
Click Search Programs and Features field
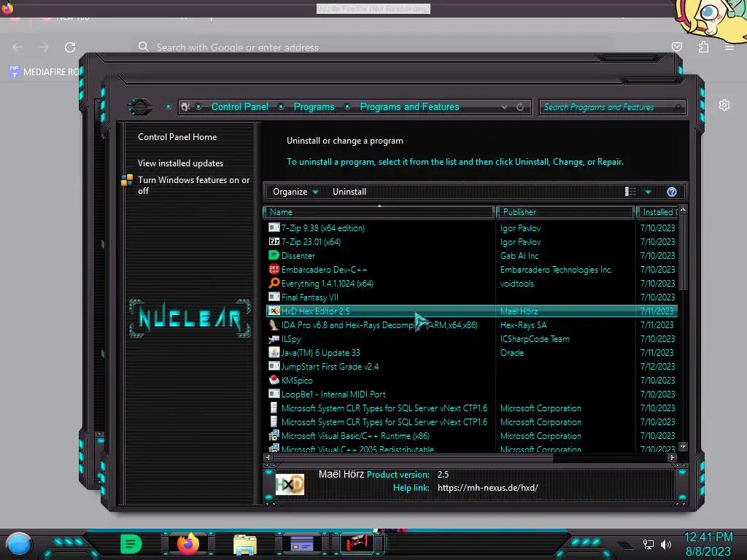pyautogui.click(x=613, y=107)
